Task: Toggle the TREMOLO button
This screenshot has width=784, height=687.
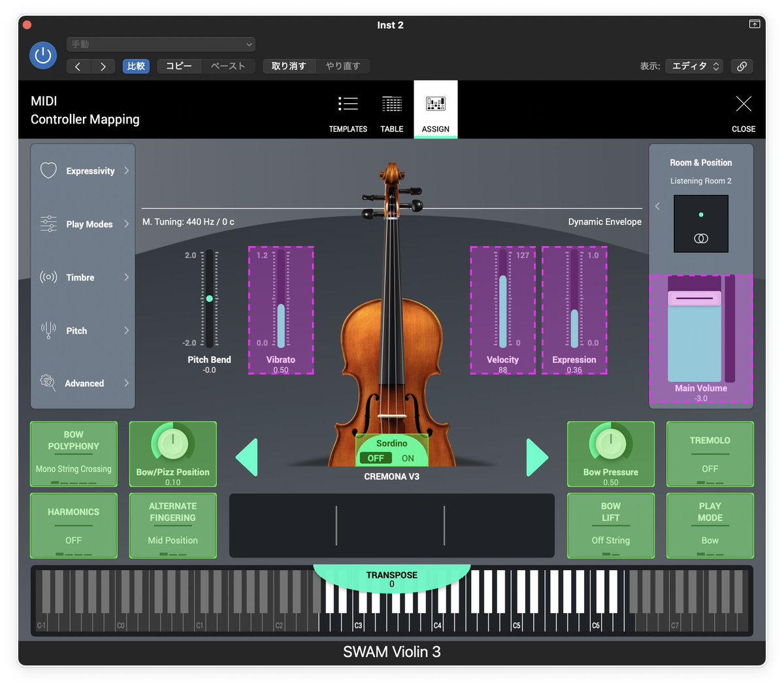Action: coord(710,454)
